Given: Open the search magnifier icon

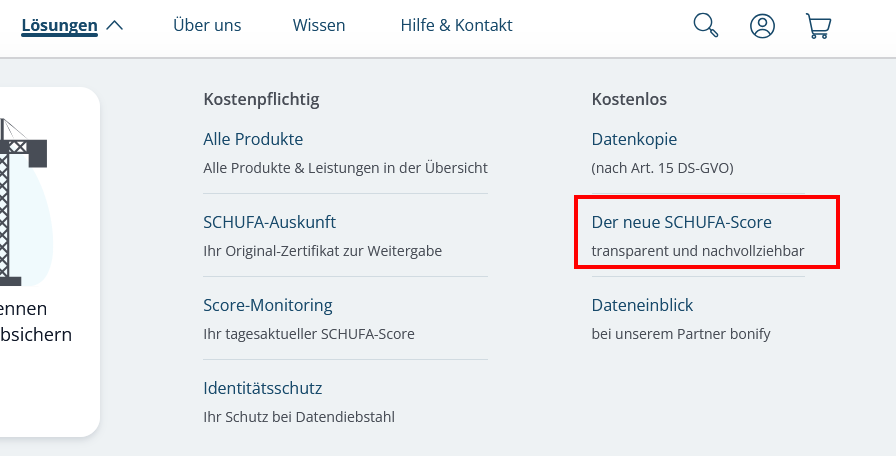Looking at the screenshot, I should coord(706,26).
